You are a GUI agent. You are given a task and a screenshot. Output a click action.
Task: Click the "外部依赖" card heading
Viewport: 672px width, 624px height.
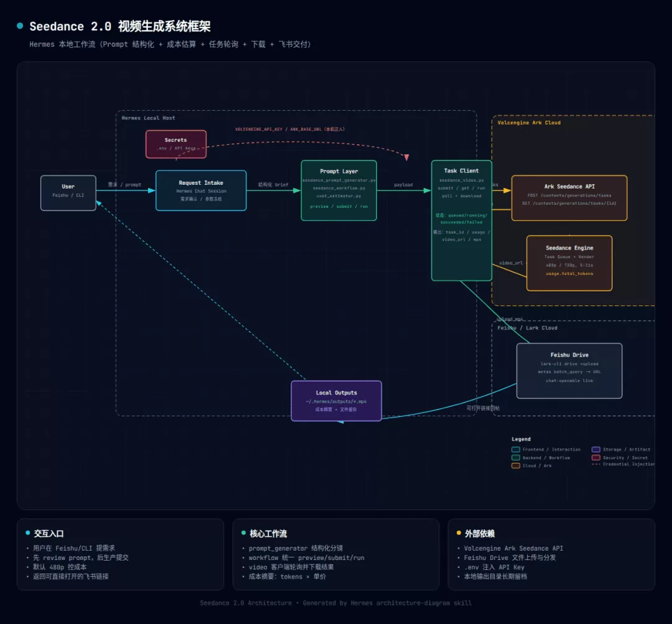[480, 534]
